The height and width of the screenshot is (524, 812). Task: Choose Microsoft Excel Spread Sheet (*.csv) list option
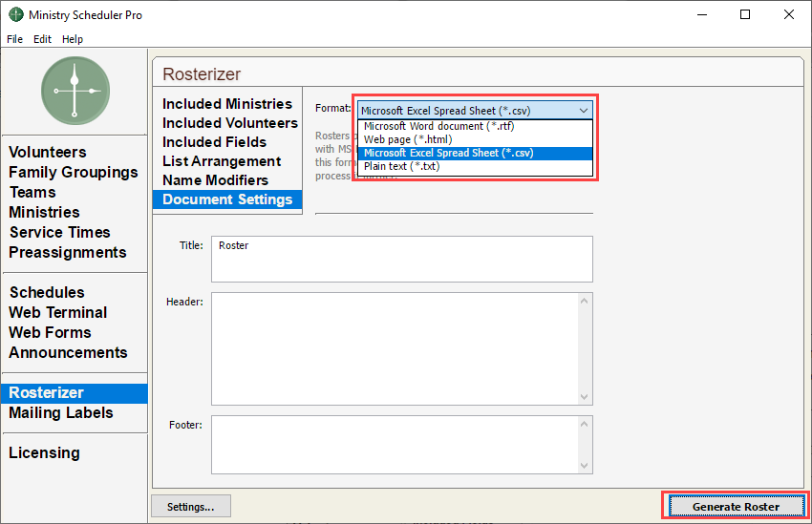[475, 153]
